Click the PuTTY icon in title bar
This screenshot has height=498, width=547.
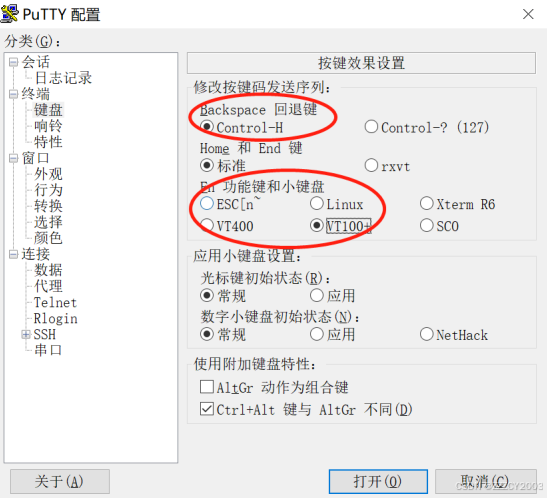tap(10, 14)
